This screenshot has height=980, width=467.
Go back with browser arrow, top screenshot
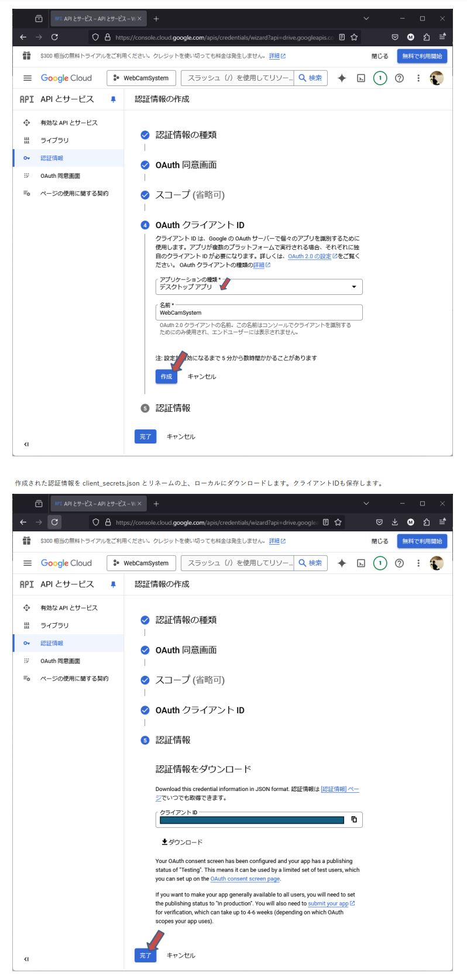click(23, 37)
